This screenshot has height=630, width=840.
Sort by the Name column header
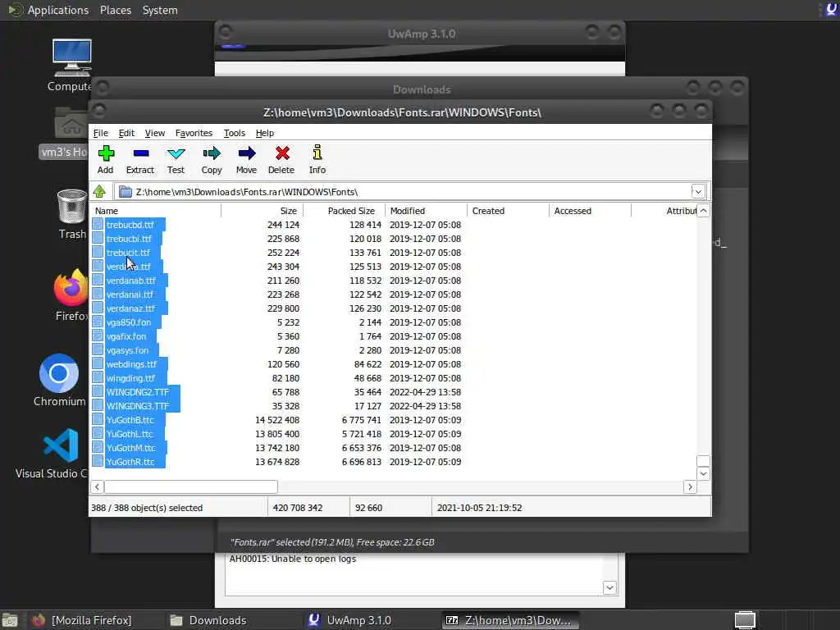[x=155, y=211]
